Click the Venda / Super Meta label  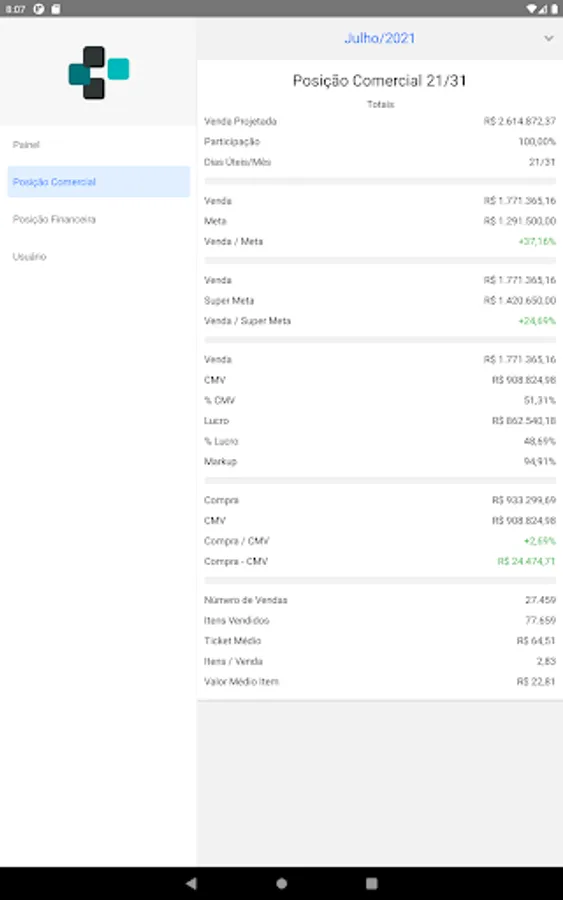pyautogui.click(x=247, y=321)
